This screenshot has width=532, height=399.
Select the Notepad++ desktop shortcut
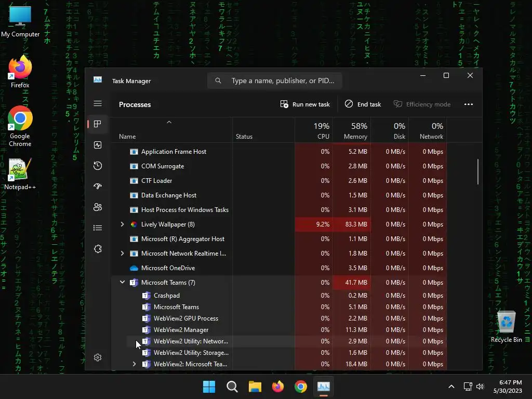pos(20,174)
